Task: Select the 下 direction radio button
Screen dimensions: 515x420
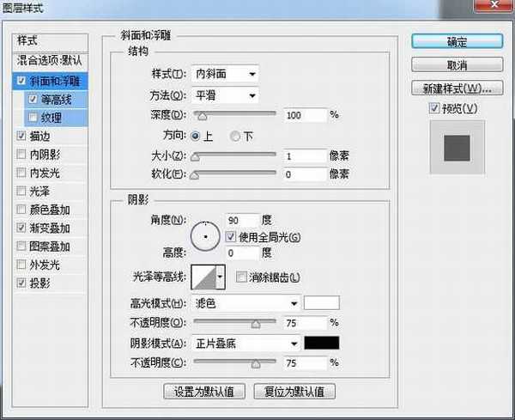Action: tap(235, 136)
